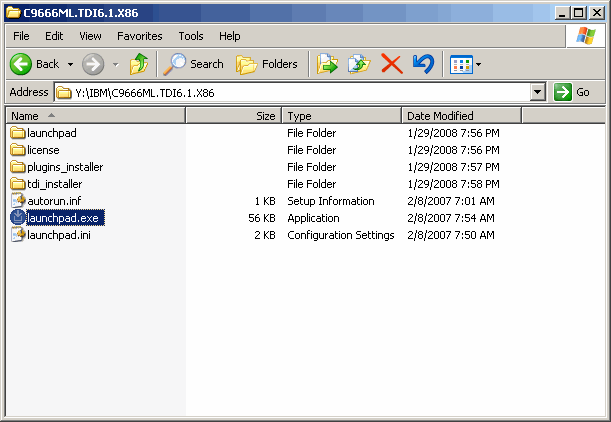
Task: Open the Views dropdown button
Action: [x=465, y=64]
